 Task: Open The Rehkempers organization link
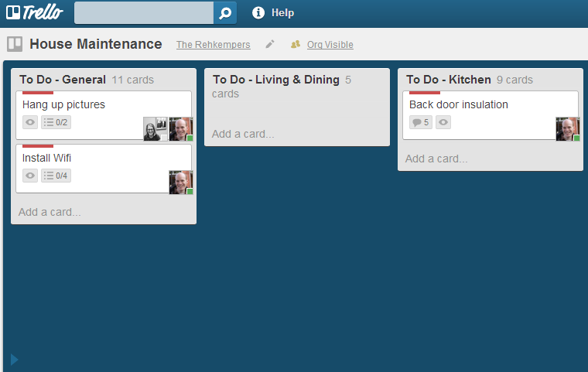click(214, 45)
